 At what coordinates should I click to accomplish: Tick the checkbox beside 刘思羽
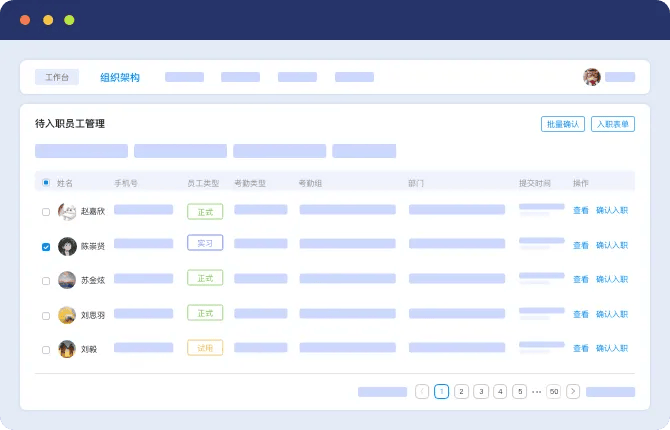click(x=46, y=315)
